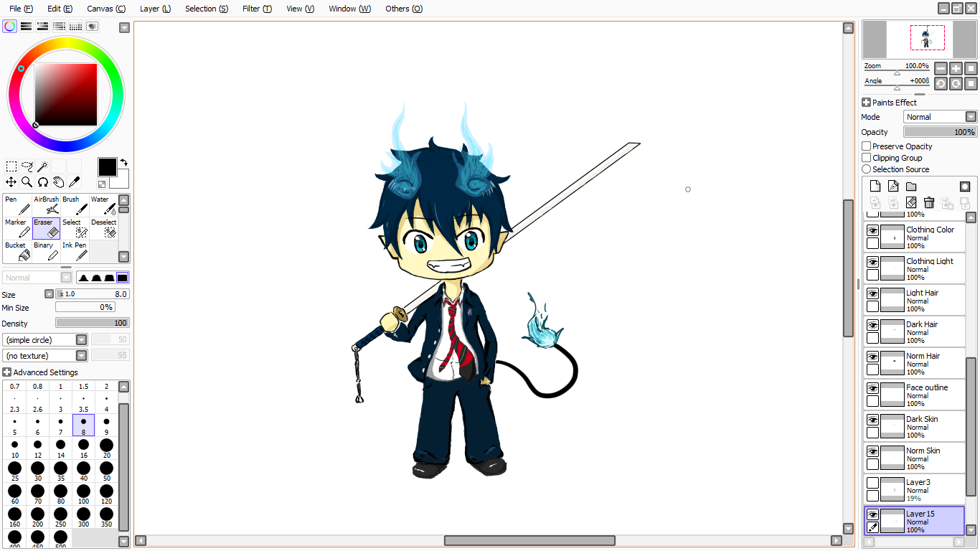Pick the eyedropper color picker tool
Viewport: 980px width, 551px height.
tap(75, 182)
